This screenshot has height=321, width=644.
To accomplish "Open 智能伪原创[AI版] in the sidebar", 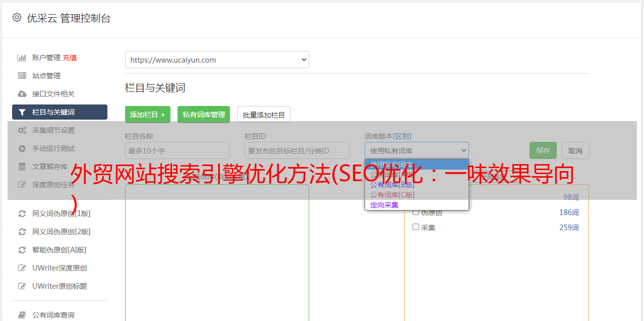I will click(x=60, y=250).
